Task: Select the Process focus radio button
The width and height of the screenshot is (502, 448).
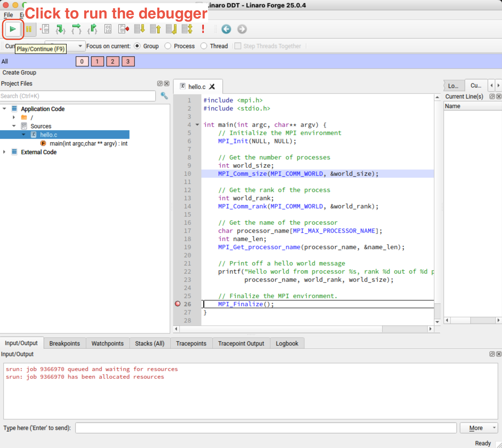Action: click(x=168, y=46)
